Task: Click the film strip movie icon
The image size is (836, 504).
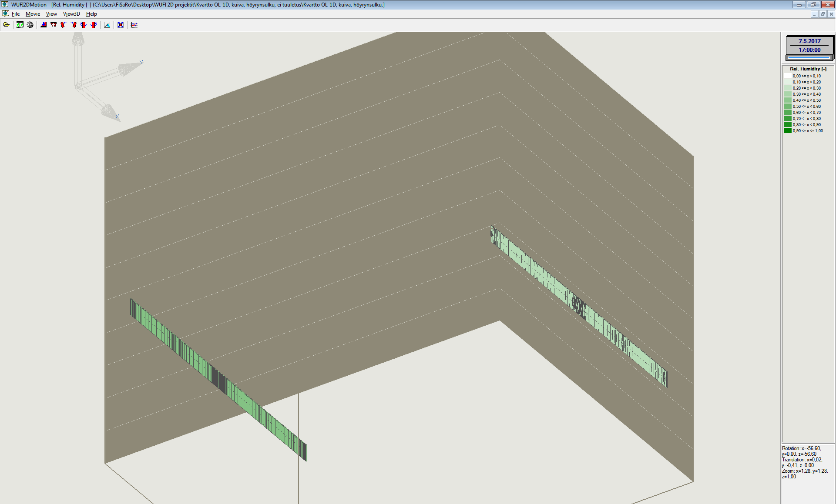Action: 20,25
